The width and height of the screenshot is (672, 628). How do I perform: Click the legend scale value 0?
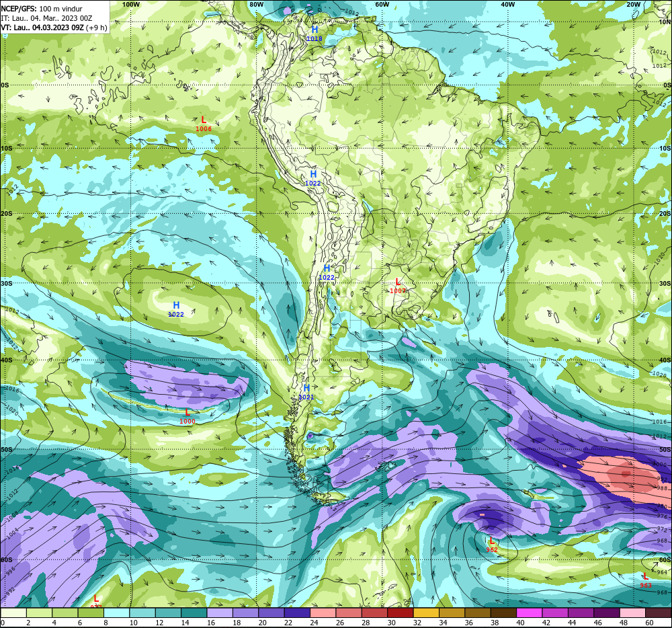point(3,623)
